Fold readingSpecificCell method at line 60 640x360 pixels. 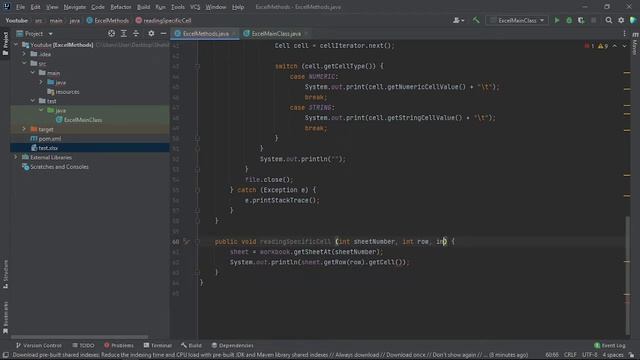coord(197,242)
